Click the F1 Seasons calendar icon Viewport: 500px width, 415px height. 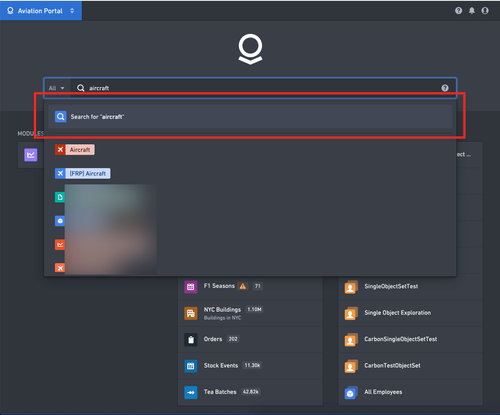coord(191,287)
